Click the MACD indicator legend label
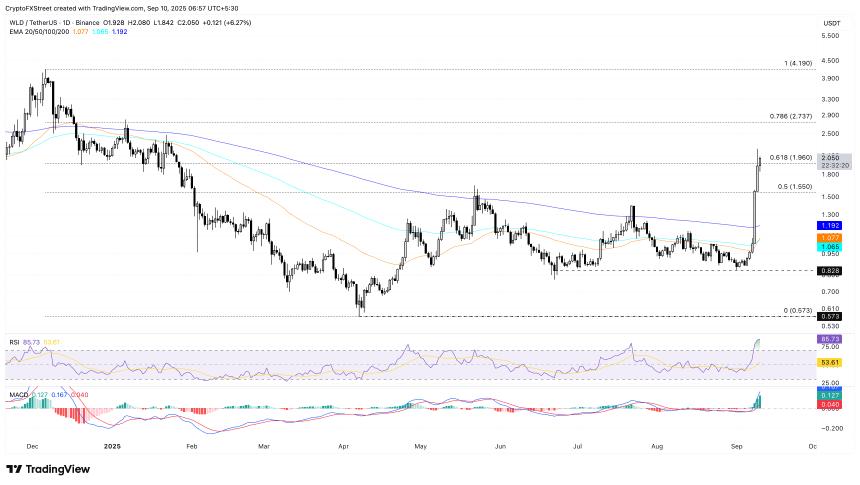Image resolution: width=860 pixels, height=485 pixels. [x=19, y=395]
